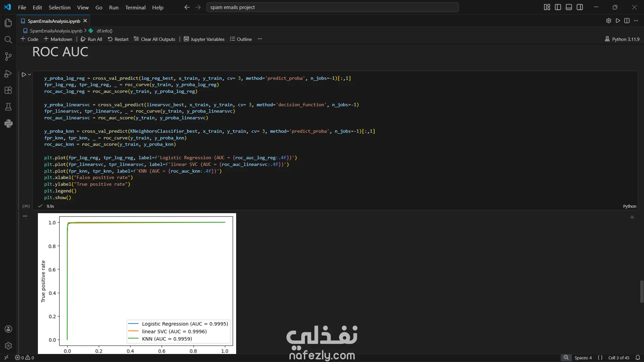Open the Explorer view in the activity bar
The image size is (644, 362).
point(8,23)
